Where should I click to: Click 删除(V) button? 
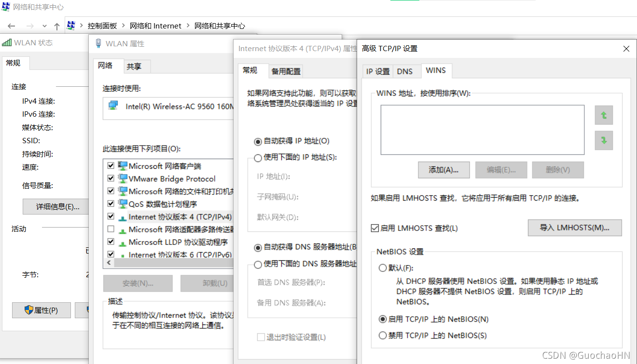[x=558, y=170]
